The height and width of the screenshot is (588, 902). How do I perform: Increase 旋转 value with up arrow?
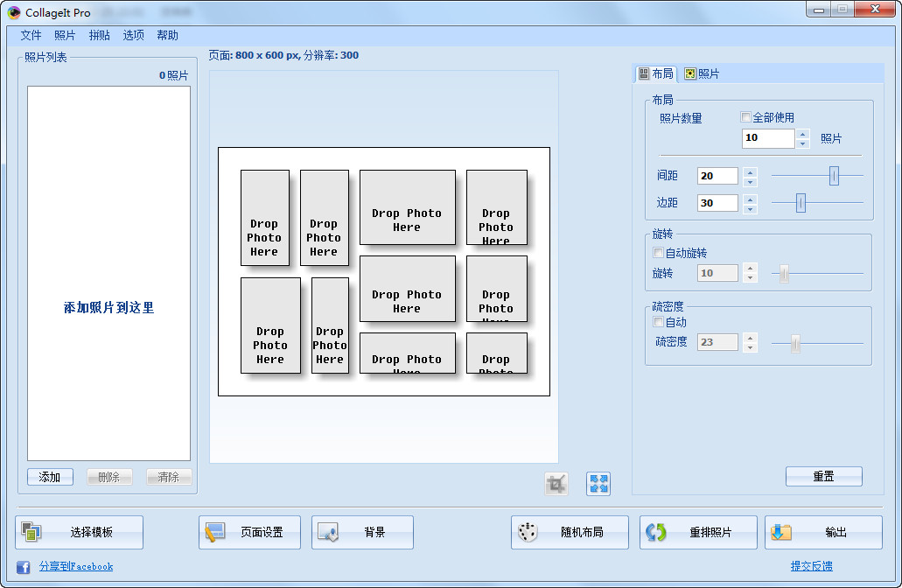[x=750, y=269]
